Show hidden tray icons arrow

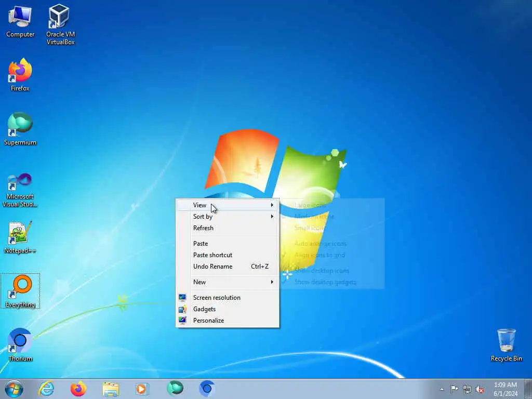(x=442, y=389)
